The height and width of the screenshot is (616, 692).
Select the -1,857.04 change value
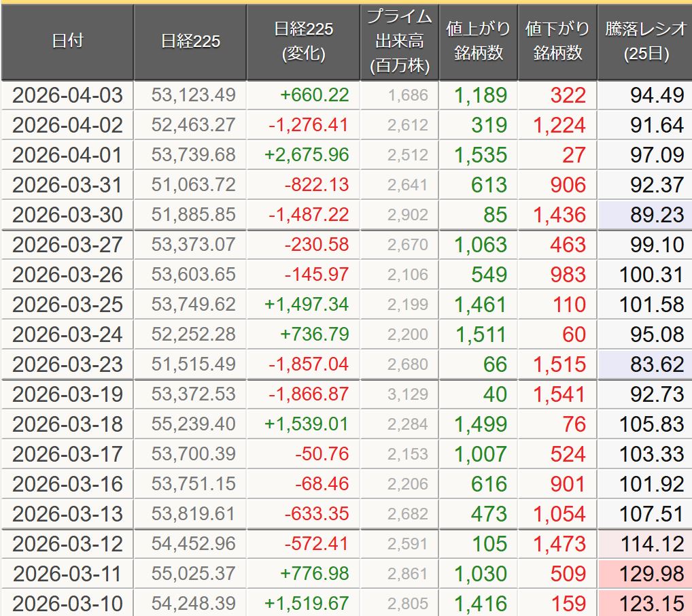[309, 364]
